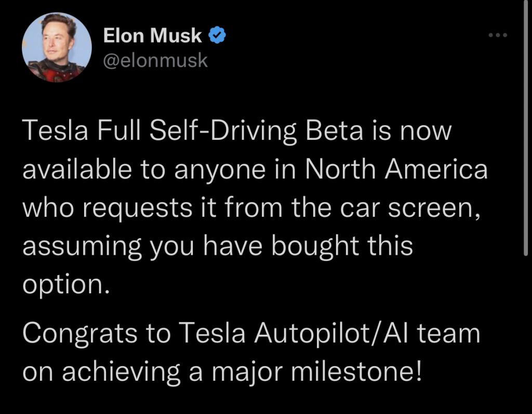This screenshot has width=532, height=414.
Task: Open Elon Musk's profile picture
Action: tap(57, 47)
